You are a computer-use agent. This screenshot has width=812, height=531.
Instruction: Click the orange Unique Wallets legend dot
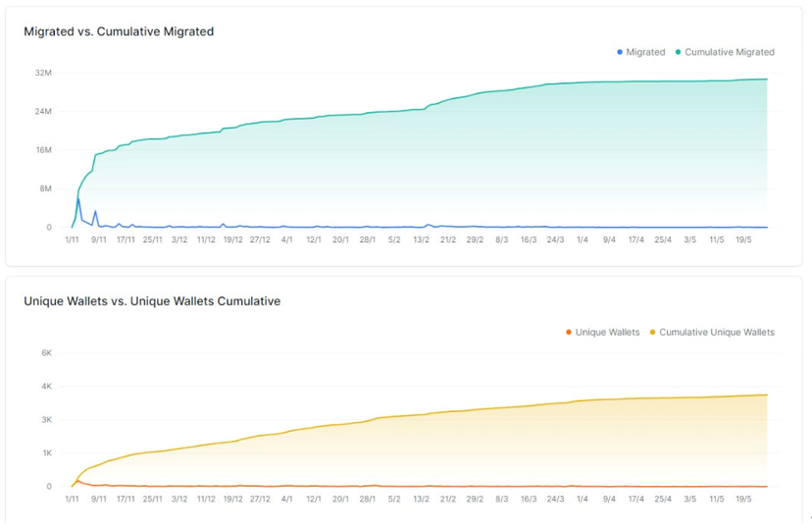[569, 333]
